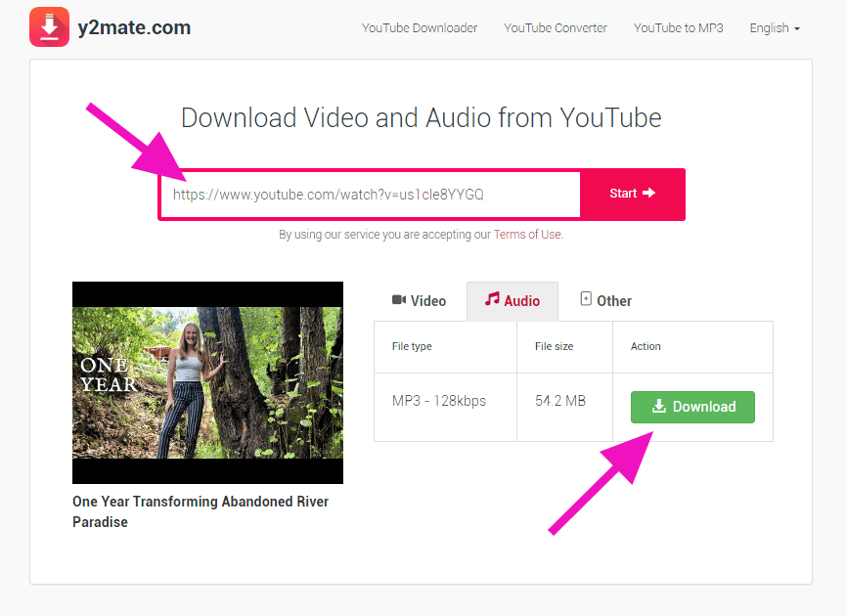Viewport: 847px width, 616px height.
Task: Click the y2mate red download logo icon
Action: click(x=49, y=27)
